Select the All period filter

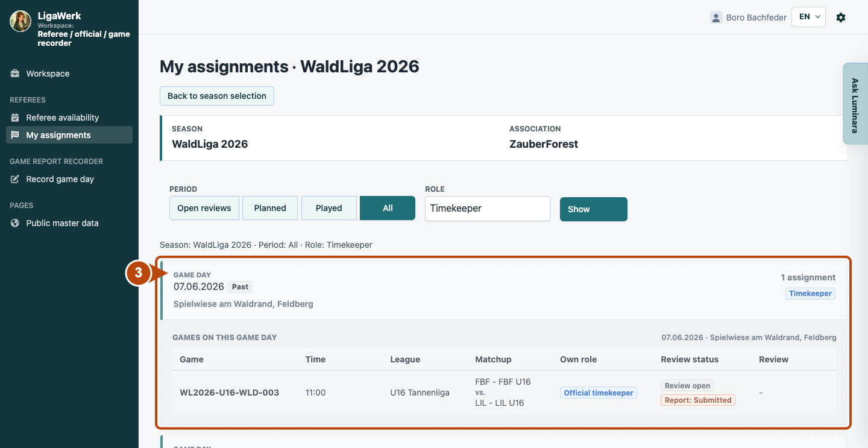[x=388, y=208]
